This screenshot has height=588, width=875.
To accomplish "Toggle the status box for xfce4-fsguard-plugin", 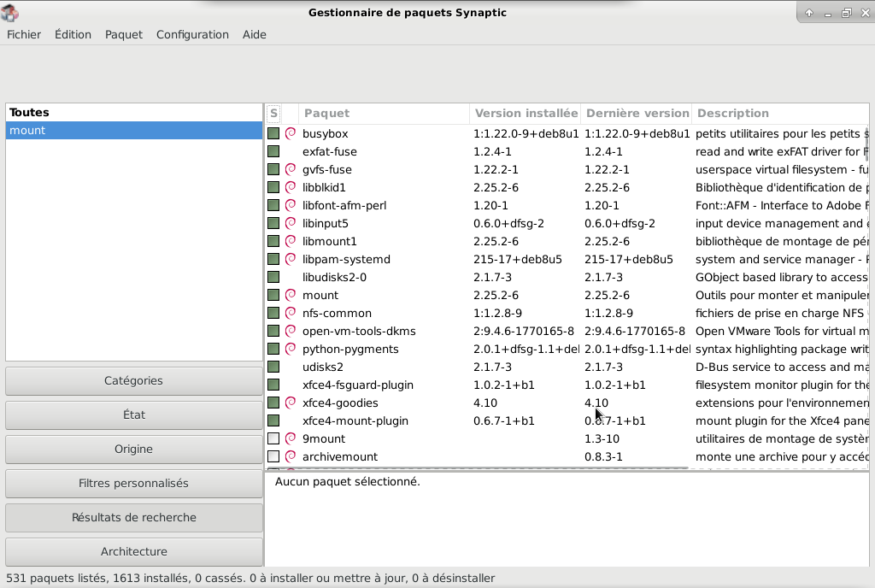I will click(x=273, y=385).
